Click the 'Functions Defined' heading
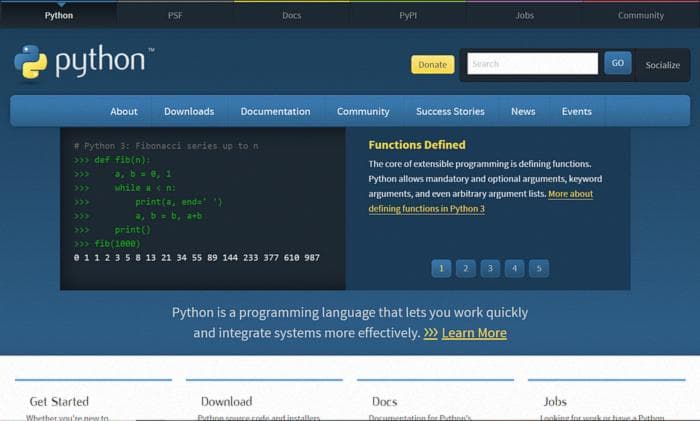This screenshot has height=421, width=700. click(417, 145)
